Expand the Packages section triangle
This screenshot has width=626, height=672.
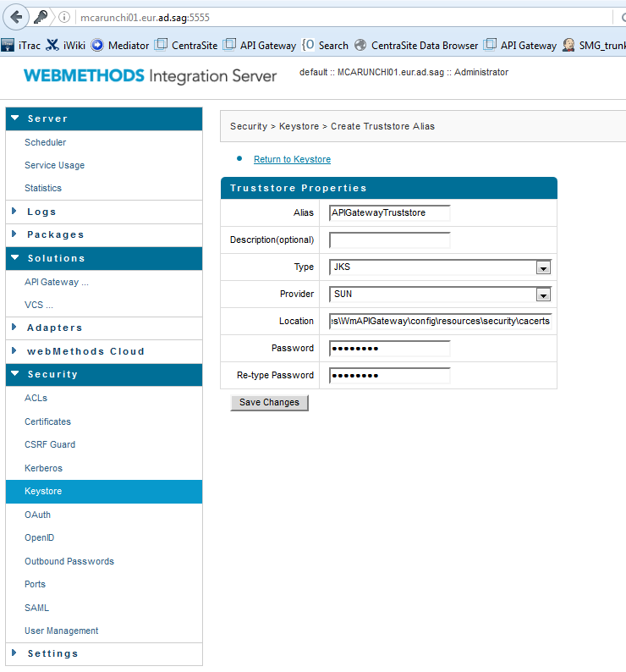coord(14,234)
